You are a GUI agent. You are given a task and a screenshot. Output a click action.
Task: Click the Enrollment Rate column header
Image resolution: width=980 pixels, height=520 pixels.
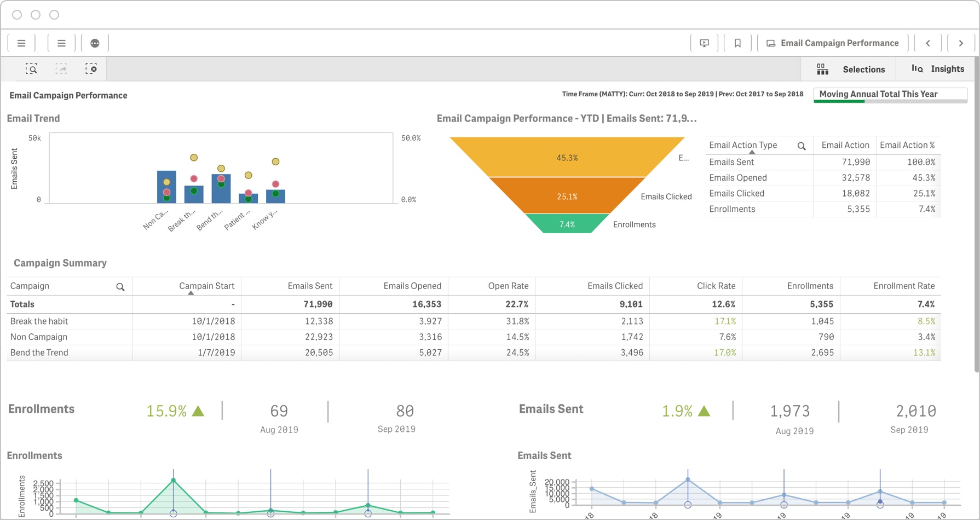tap(904, 286)
